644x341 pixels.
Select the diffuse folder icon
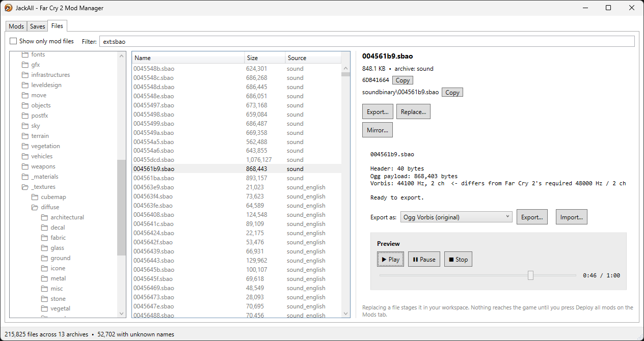point(35,207)
